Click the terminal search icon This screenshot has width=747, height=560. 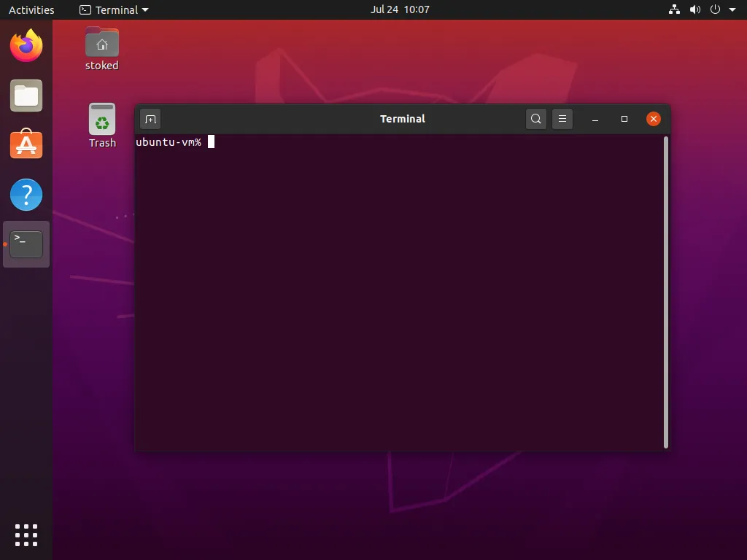pyautogui.click(x=536, y=119)
